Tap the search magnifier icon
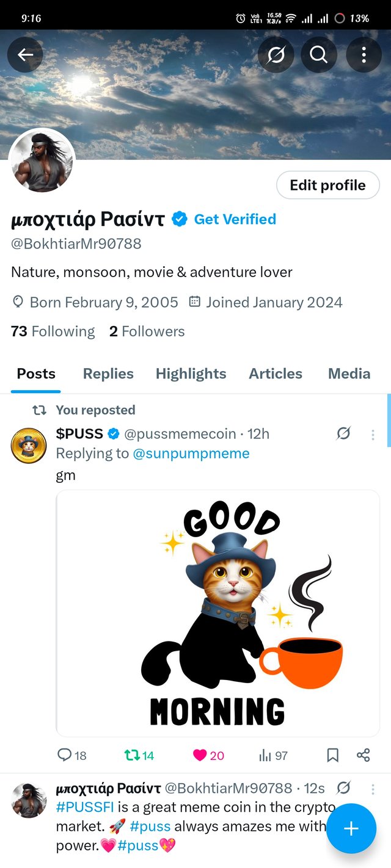Image resolution: width=391 pixels, height=868 pixels. (x=319, y=55)
